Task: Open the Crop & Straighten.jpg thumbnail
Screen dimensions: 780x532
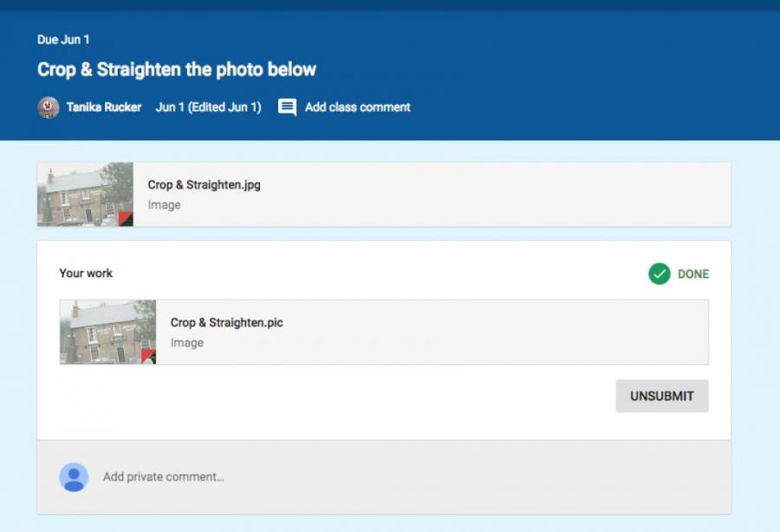Action: pos(85,194)
